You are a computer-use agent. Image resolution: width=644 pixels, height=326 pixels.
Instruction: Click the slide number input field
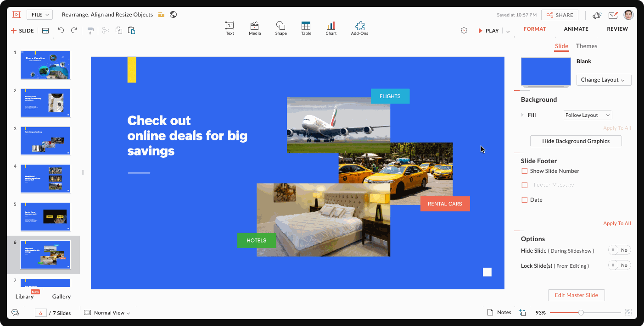tap(40, 313)
